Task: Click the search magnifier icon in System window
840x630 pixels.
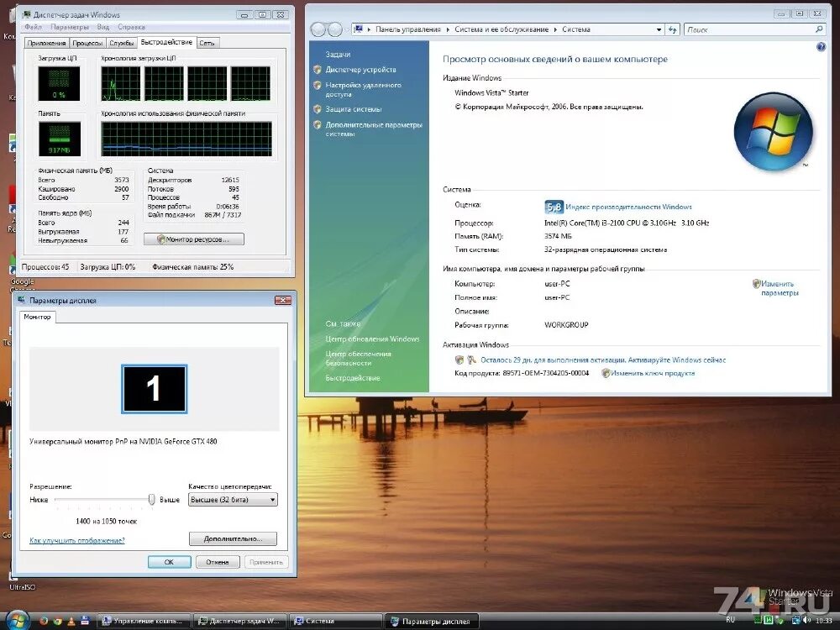Action: click(818, 29)
